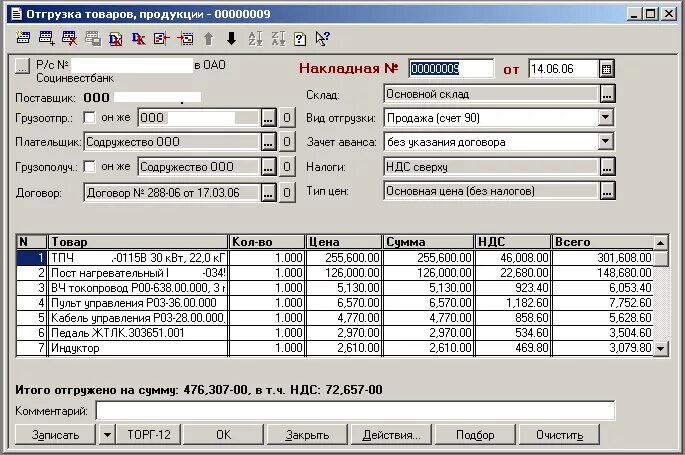Click the Сумма cell 255,600.00

coord(429,258)
